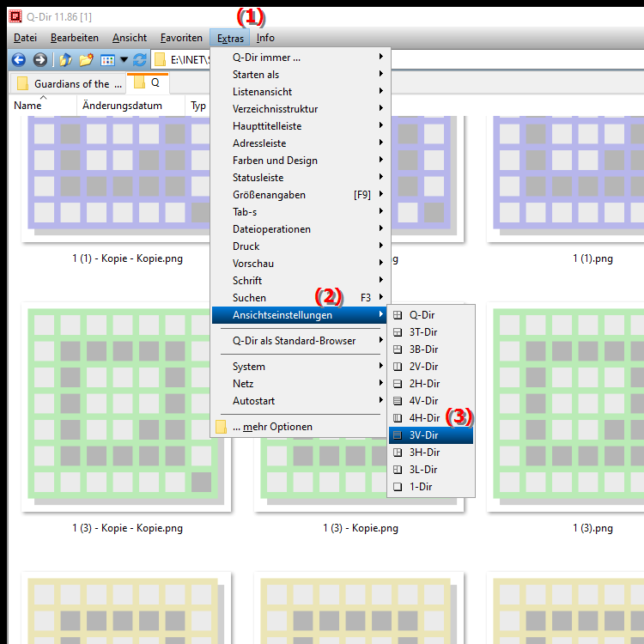Select thumbnail '1 (3).png'

(x=565, y=407)
